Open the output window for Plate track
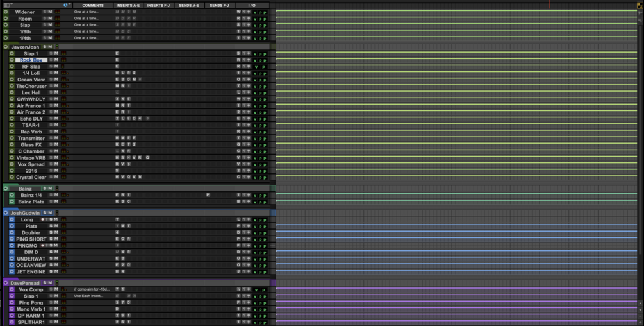 click(249, 226)
